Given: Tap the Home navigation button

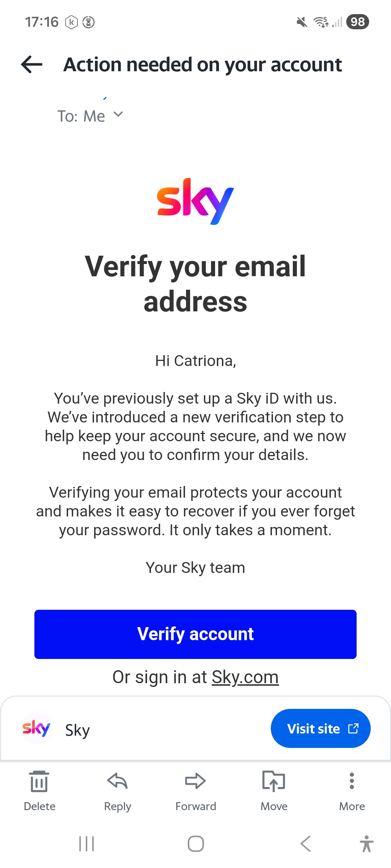Looking at the screenshot, I should coord(195,844).
